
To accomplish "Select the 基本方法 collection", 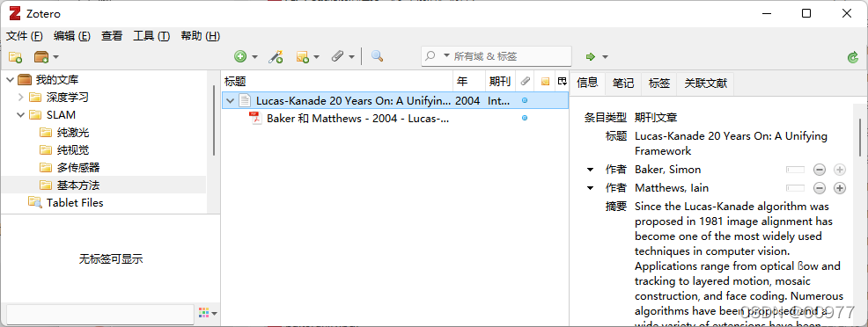I will click(78, 185).
